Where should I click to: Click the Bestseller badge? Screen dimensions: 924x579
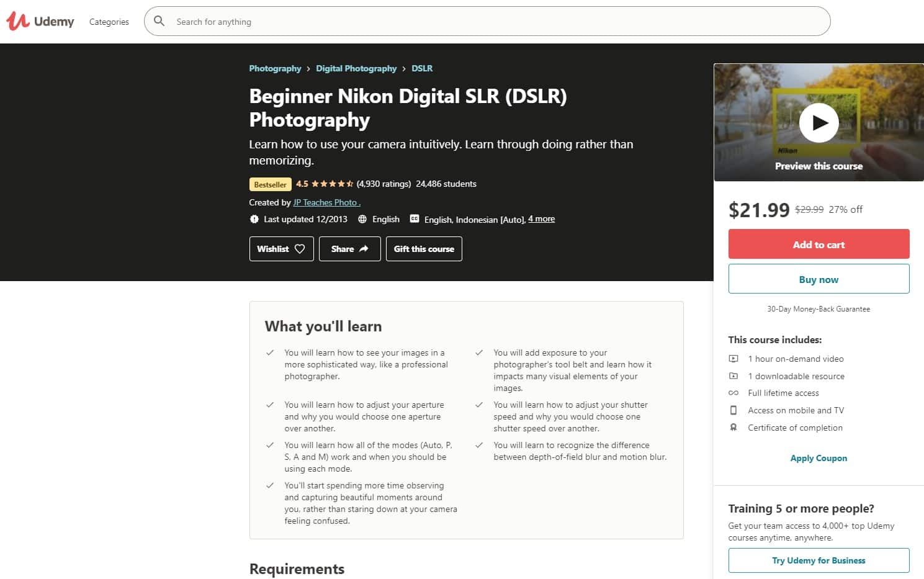pyautogui.click(x=270, y=184)
